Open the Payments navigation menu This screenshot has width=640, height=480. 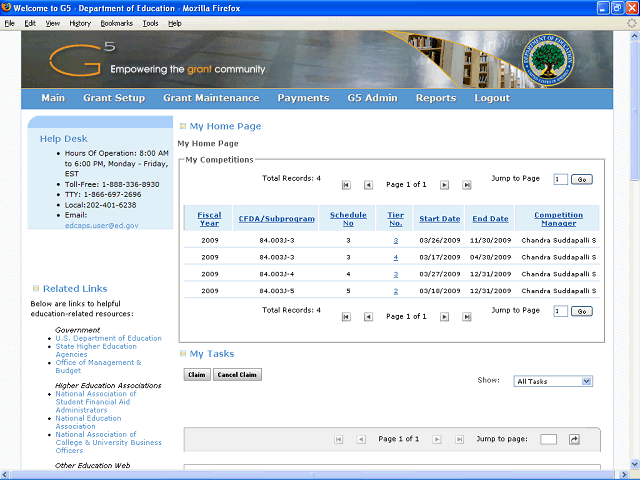(303, 98)
